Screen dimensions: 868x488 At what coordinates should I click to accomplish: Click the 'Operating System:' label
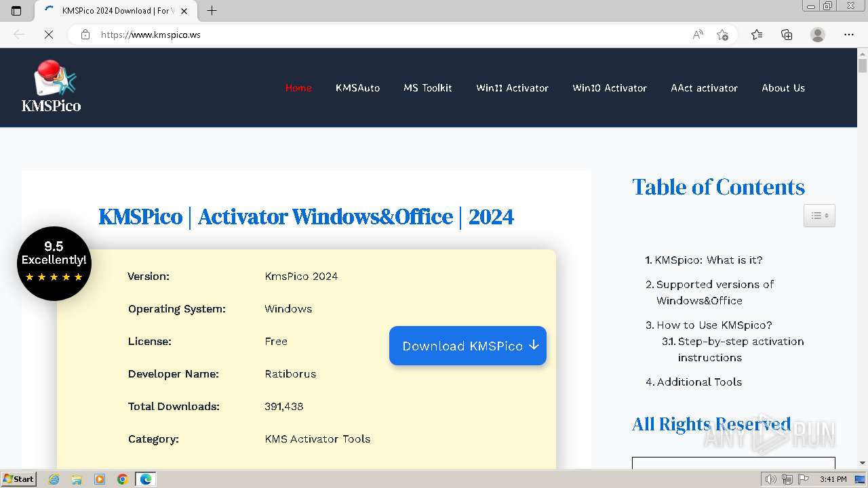[x=177, y=309]
